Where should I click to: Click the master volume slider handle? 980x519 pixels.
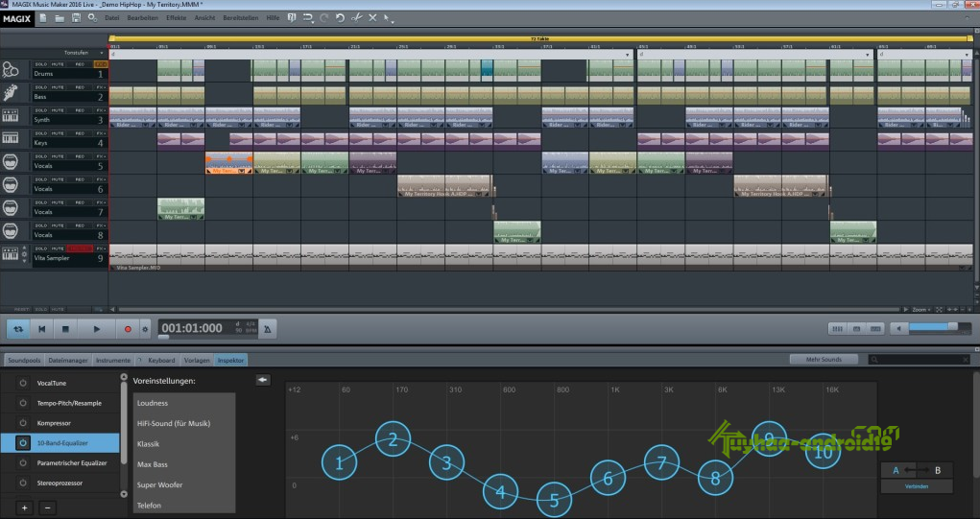[952, 327]
